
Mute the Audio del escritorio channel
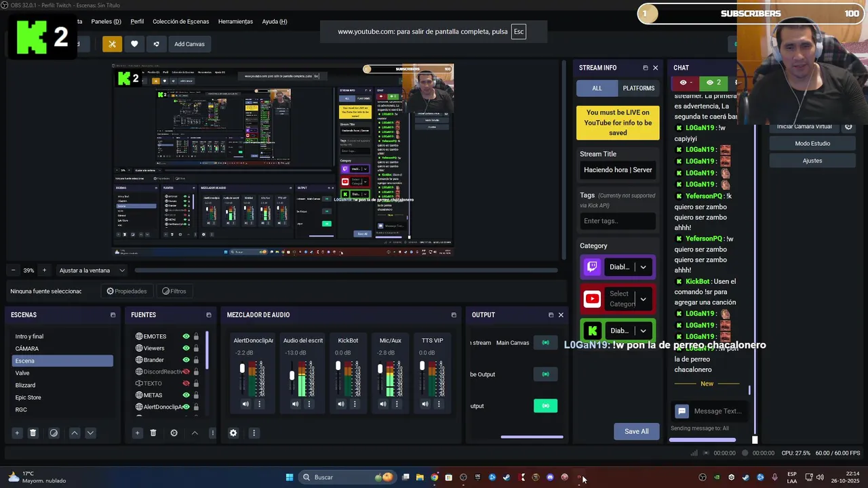point(295,404)
